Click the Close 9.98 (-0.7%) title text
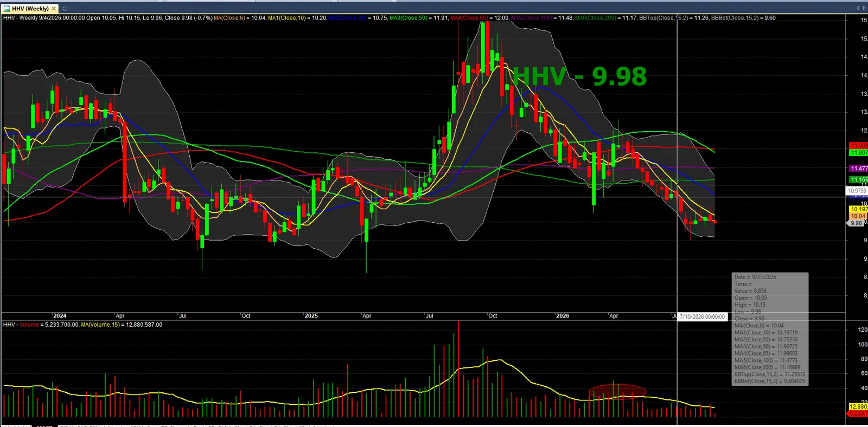Screen dimensions: 868x427 click(188, 18)
